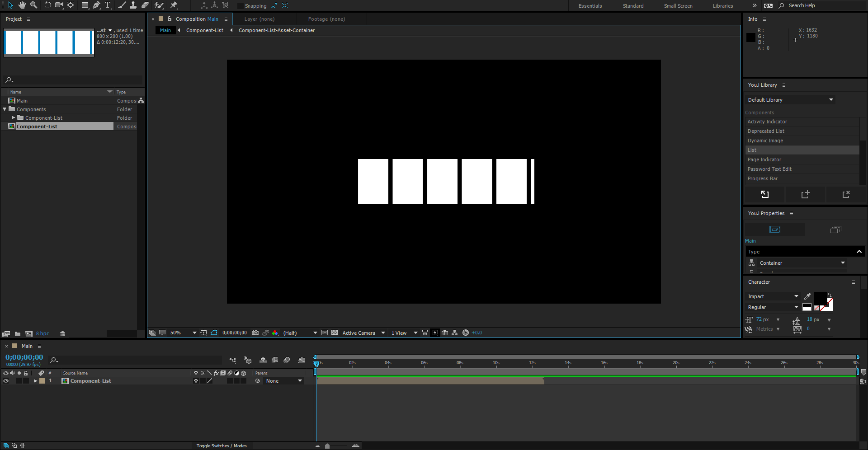Select the Puppet Pin tool
The height and width of the screenshot is (450, 868).
(174, 5)
